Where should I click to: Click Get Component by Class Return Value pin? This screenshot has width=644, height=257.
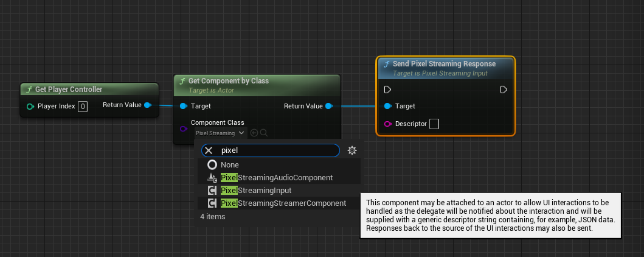(328, 106)
